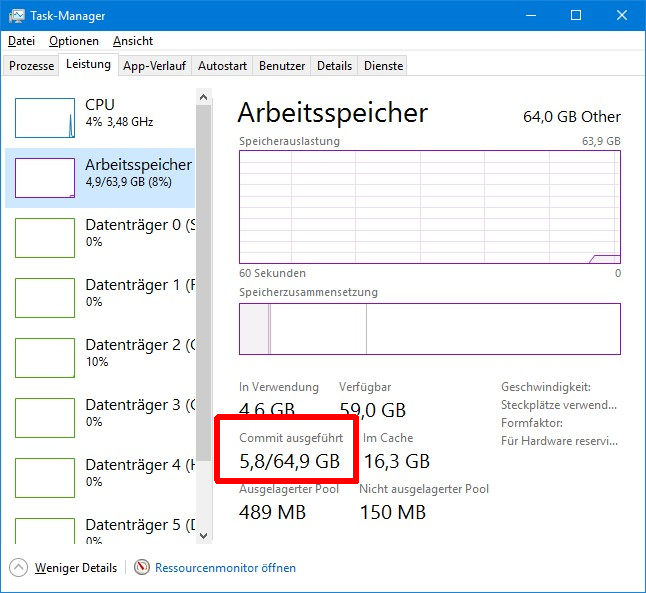This screenshot has height=593, width=646.
Task: Select Datenträger 4 in the sidebar
Action: pos(100,478)
